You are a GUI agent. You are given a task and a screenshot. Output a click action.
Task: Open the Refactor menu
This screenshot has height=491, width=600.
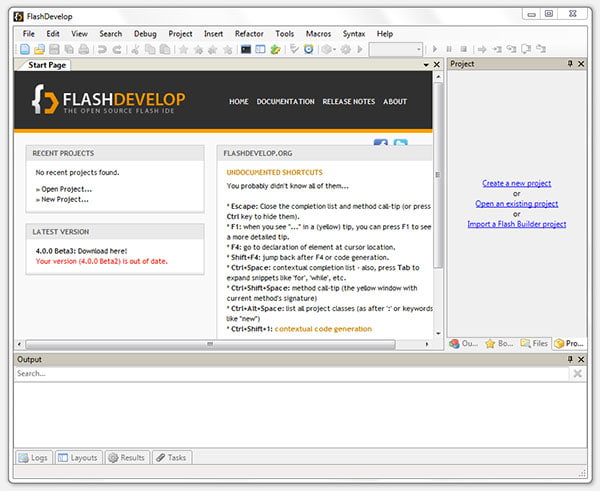tap(249, 34)
